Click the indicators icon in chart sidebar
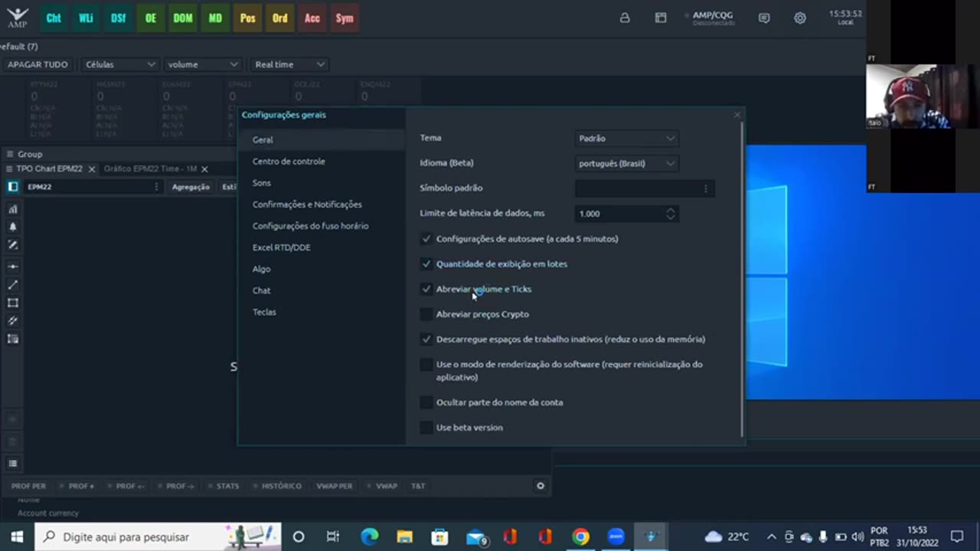The height and width of the screenshot is (551, 980). (x=13, y=209)
